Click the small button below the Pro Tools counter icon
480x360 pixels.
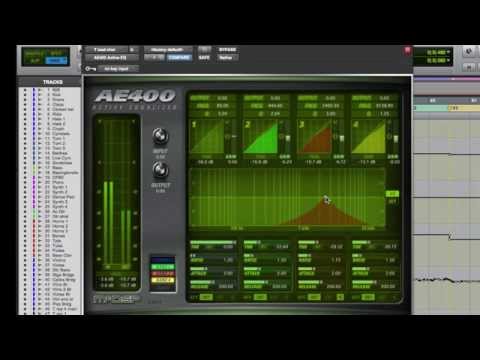tap(469, 67)
